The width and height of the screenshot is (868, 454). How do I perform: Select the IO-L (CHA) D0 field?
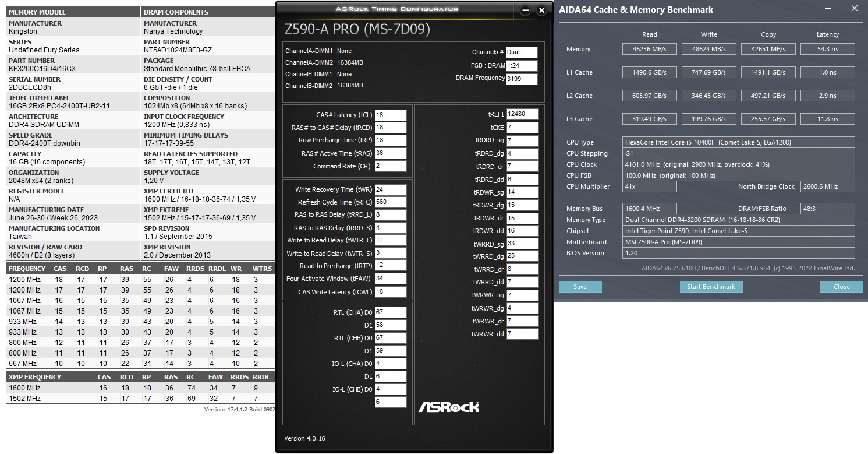tap(391, 364)
